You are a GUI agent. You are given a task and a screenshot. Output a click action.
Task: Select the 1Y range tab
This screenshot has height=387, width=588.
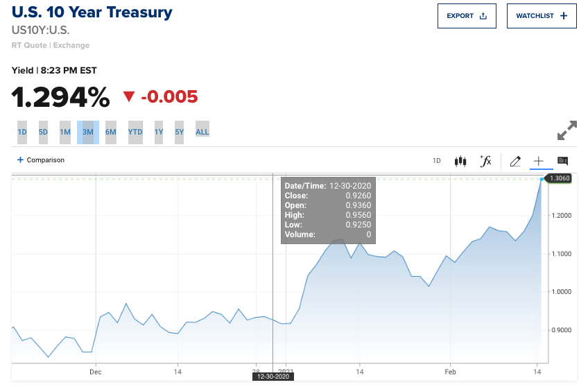coord(159,132)
